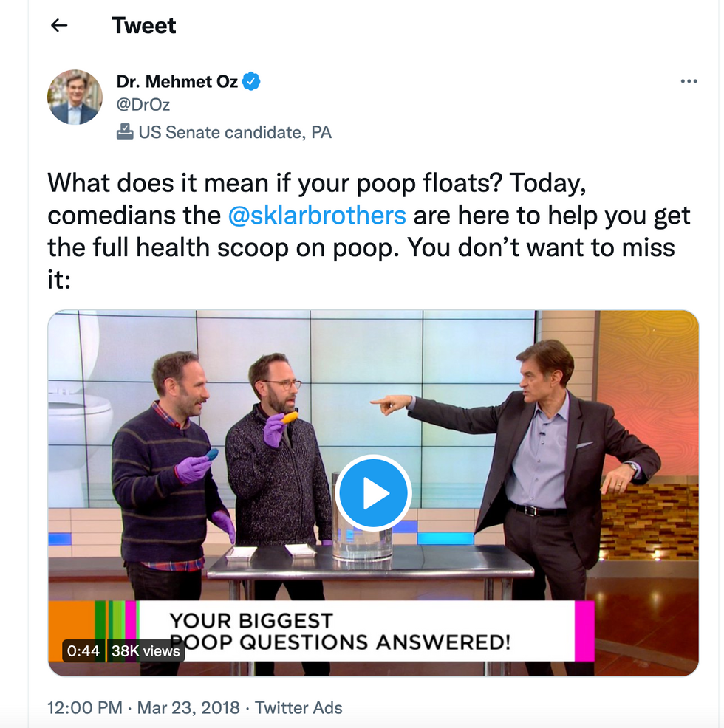Go back using the left arrow icon
This screenshot has height=728, width=724.
pos(59,25)
